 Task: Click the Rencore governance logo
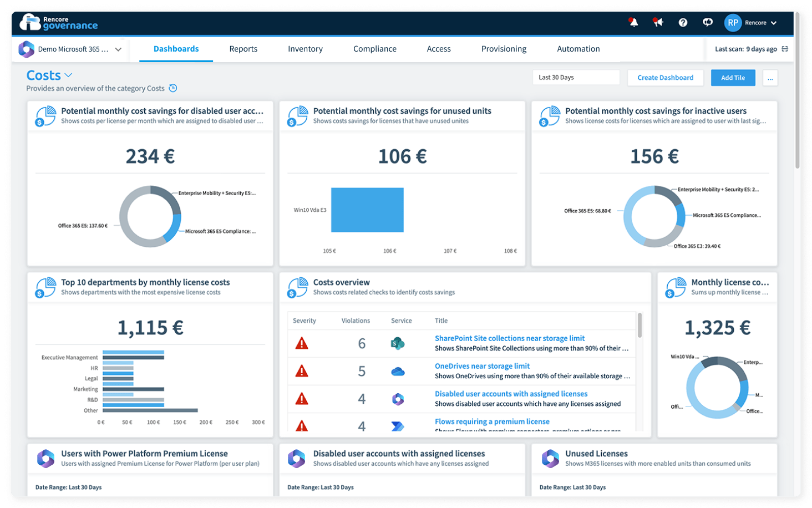click(x=59, y=22)
